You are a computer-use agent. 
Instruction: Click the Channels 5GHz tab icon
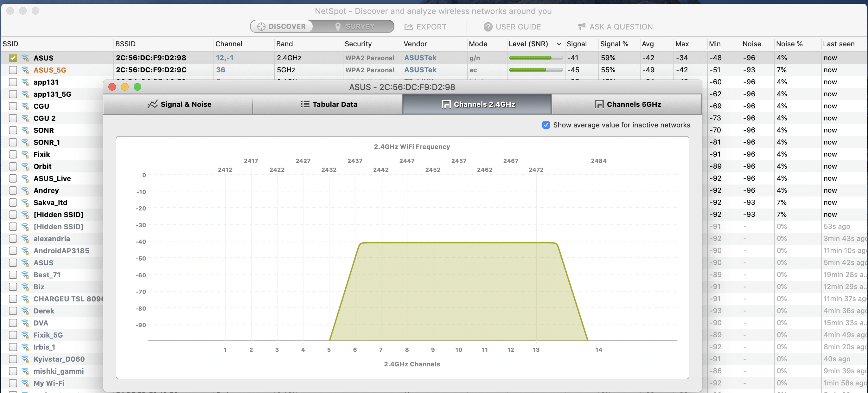(599, 104)
